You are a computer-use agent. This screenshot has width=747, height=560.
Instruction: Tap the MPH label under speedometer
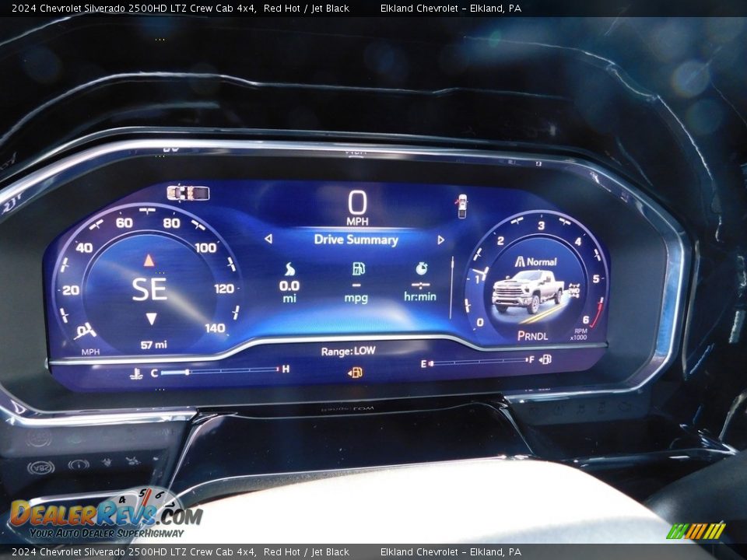pos(90,352)
